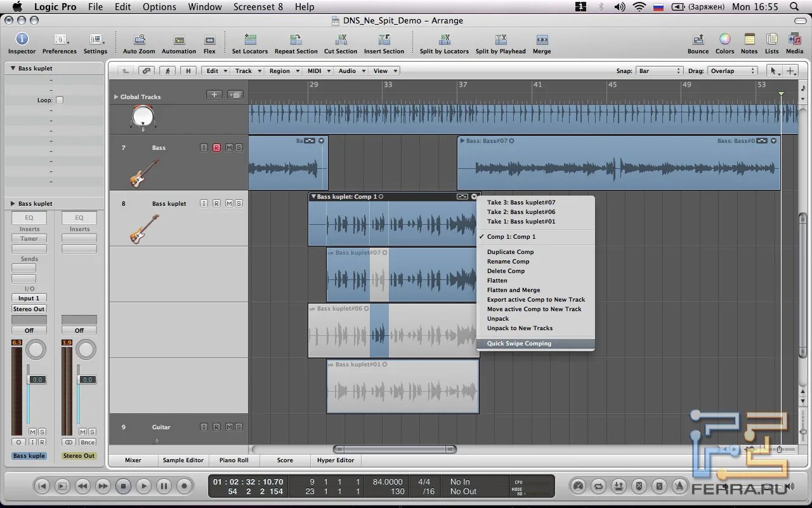Screen dimensions: 812x508
Task: Click the Play transport button
Action: [143, 486]
